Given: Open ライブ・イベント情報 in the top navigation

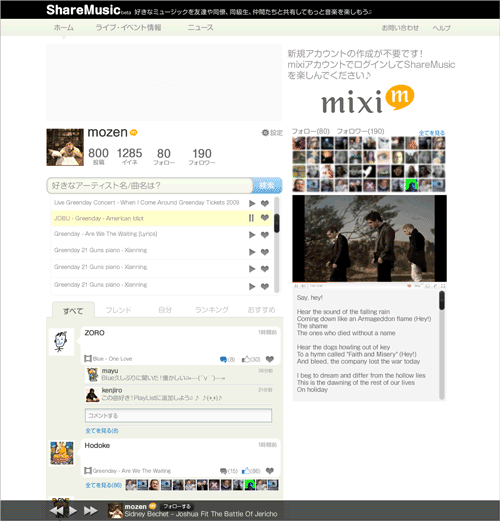Looking at the screenshot, I should 128,28.
